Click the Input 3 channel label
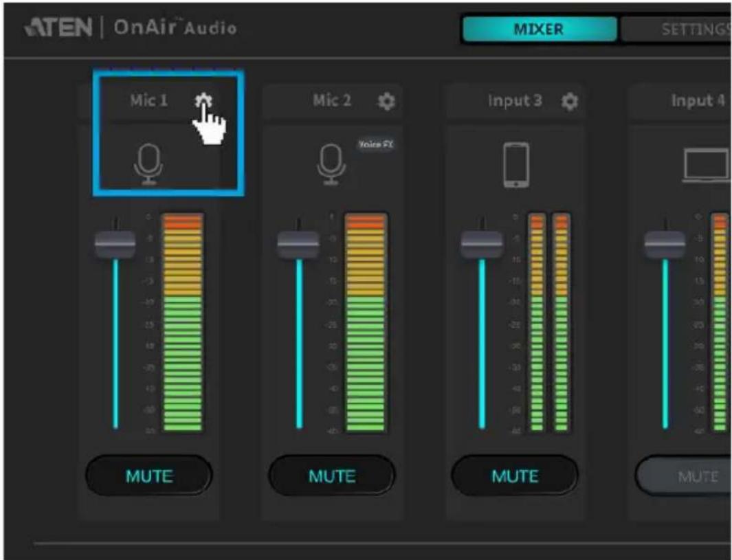Viewport: 732px width, 560px height. click(515, 100)
